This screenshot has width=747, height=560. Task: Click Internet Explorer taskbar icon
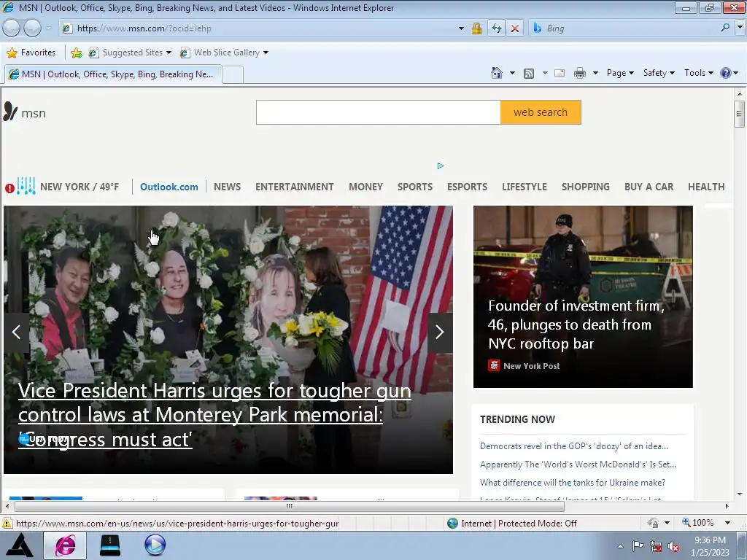(x=65, y=545)
